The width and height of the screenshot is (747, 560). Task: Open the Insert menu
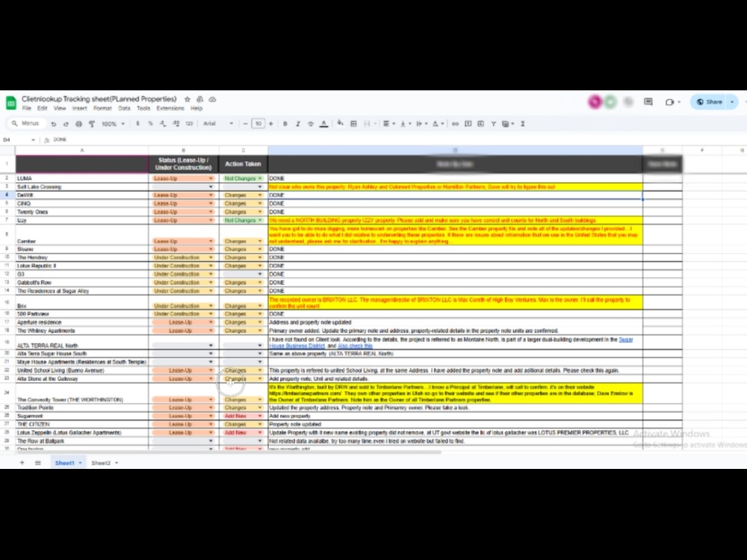point(80,108)
